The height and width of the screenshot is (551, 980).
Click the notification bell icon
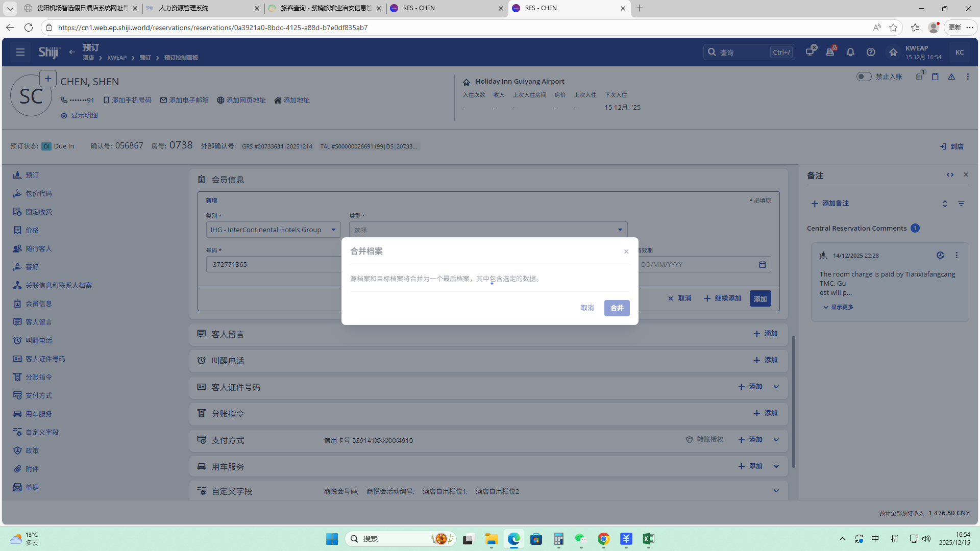(850, 52)
